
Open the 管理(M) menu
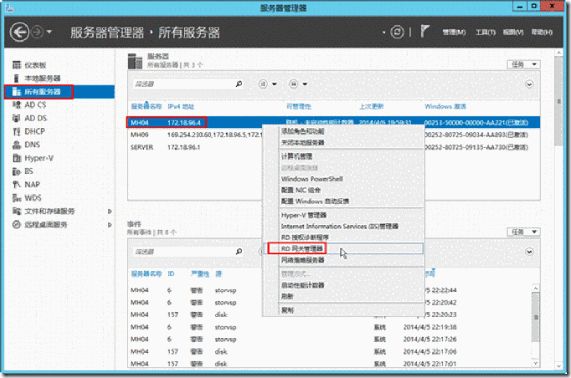point(454,32)
